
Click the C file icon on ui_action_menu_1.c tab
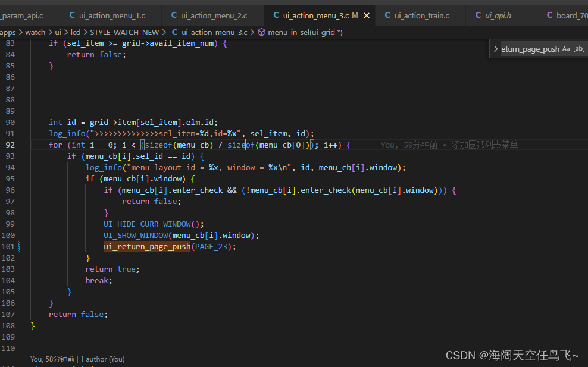pos(72,15)
